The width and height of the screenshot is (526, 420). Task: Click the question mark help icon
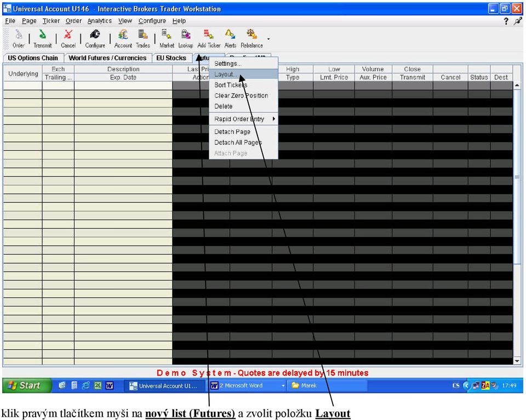[506, 21]
